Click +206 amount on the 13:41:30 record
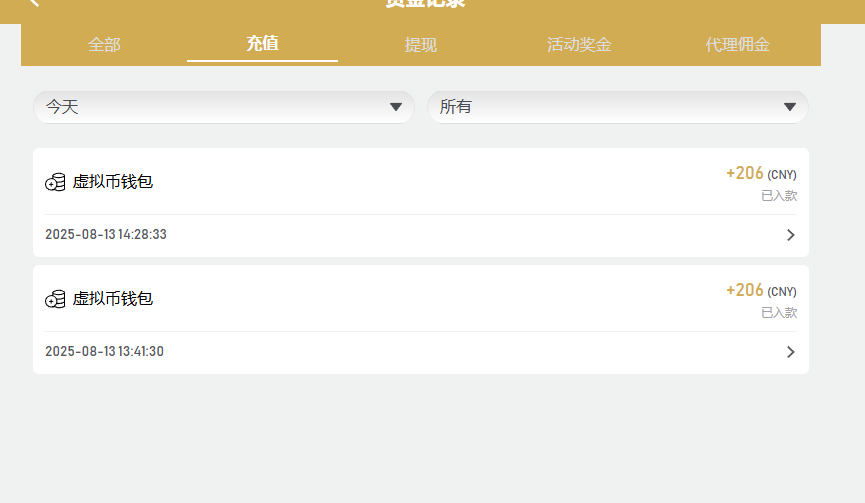The width and height of the screenshot is (865, 503). 745,291
